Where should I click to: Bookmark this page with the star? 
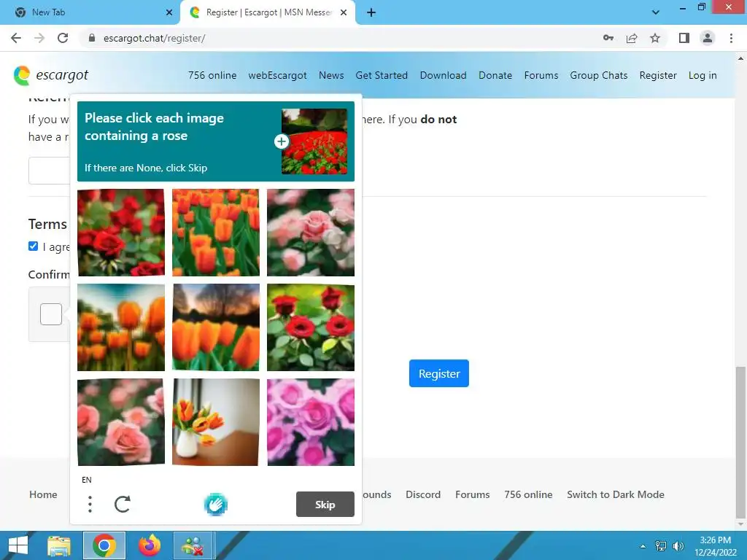[655, 38]
